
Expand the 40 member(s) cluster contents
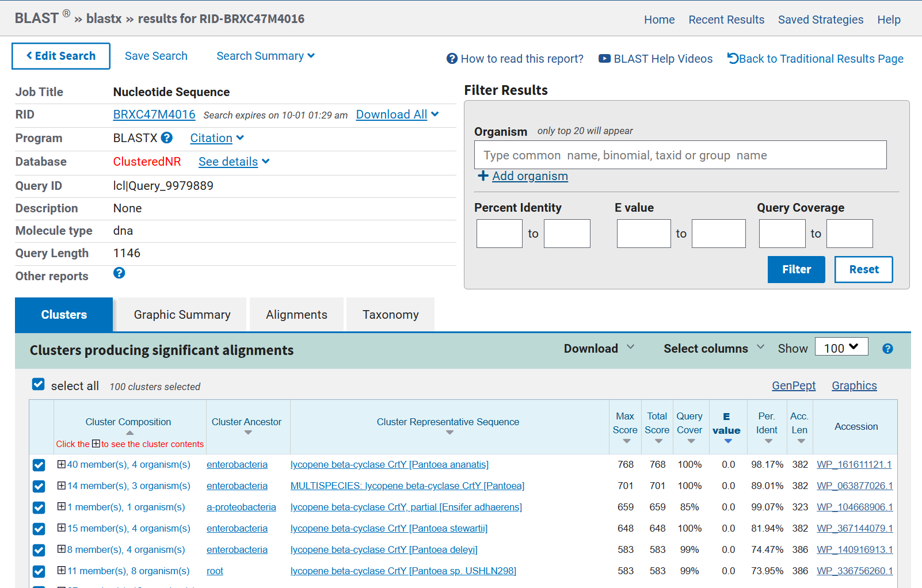click(61, 464)
